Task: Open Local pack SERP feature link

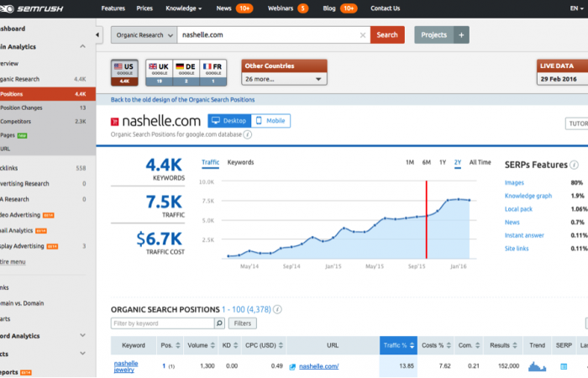Action: 518,209
